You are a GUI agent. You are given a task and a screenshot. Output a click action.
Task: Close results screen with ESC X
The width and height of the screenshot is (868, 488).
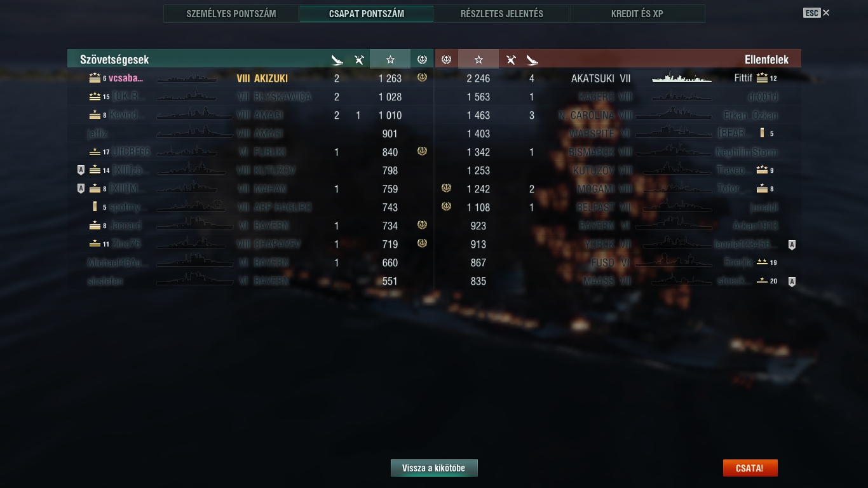(x=817, y=13)
